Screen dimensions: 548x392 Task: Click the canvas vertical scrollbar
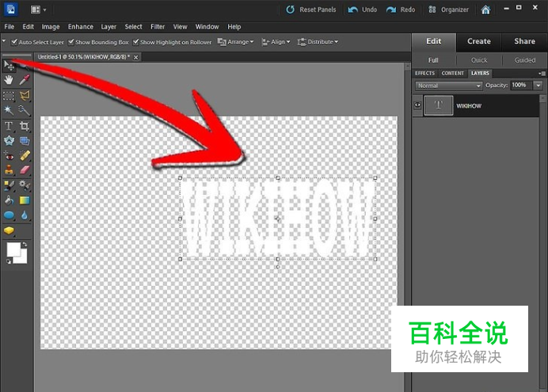[x=407, y=227]
